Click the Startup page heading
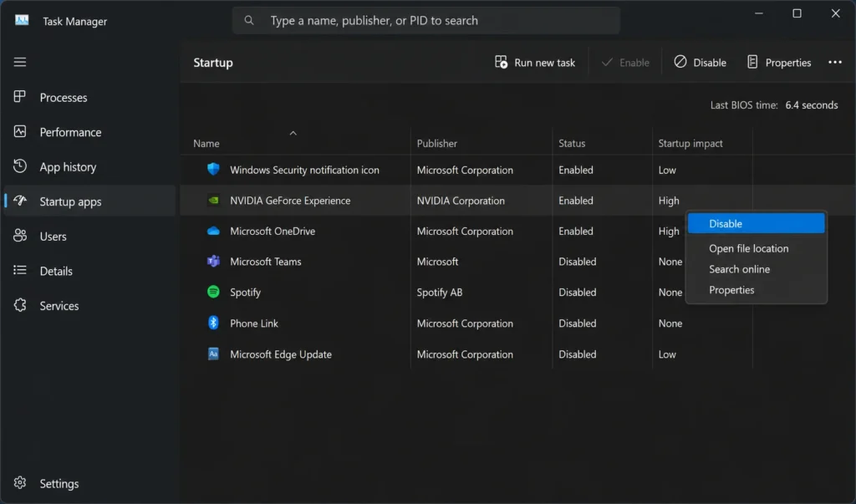The image size is (856, 504). (213, 63)
